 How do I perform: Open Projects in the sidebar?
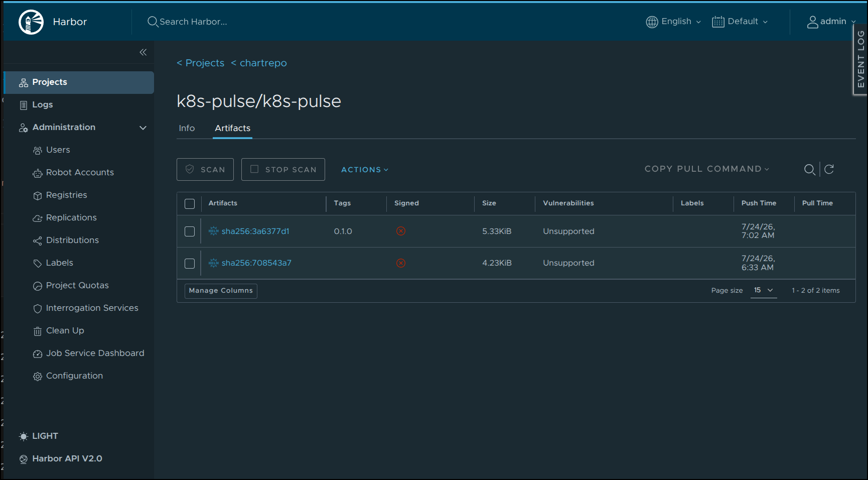point(79,82)
